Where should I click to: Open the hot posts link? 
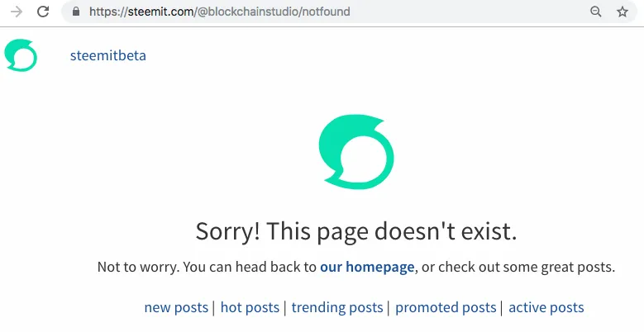pos(250,307)
